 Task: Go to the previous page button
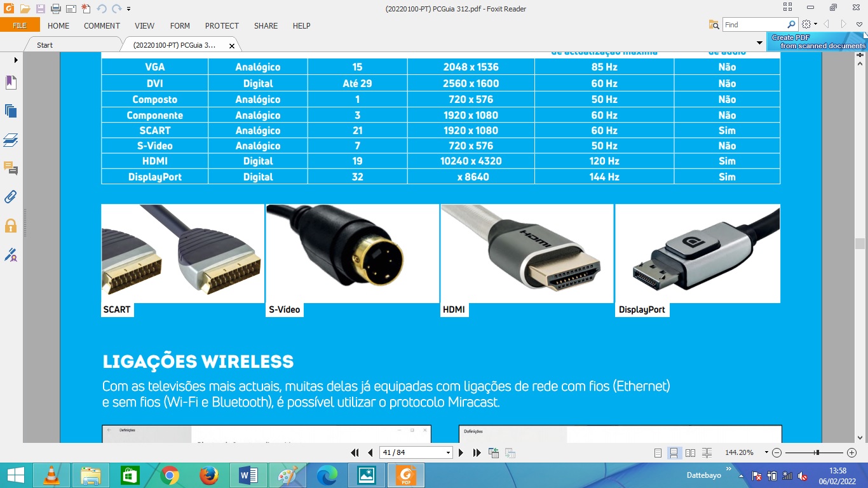click(370, 452)
